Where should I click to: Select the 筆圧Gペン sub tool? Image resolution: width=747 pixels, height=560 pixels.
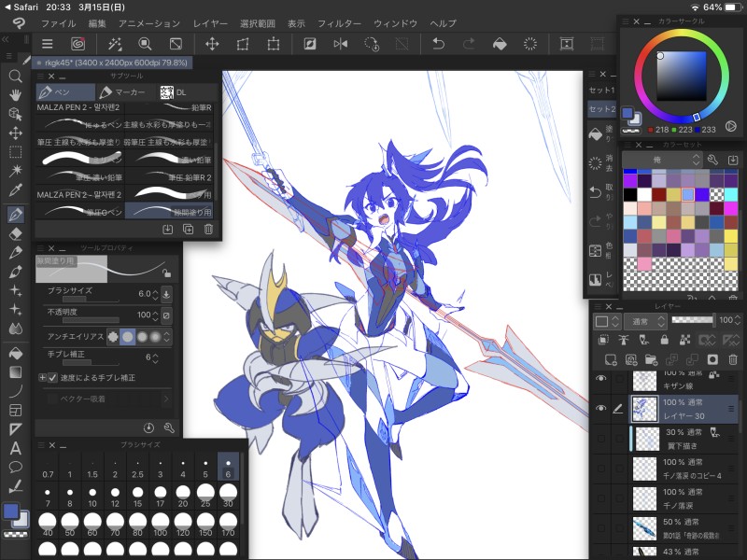click(x=80, y=212)
